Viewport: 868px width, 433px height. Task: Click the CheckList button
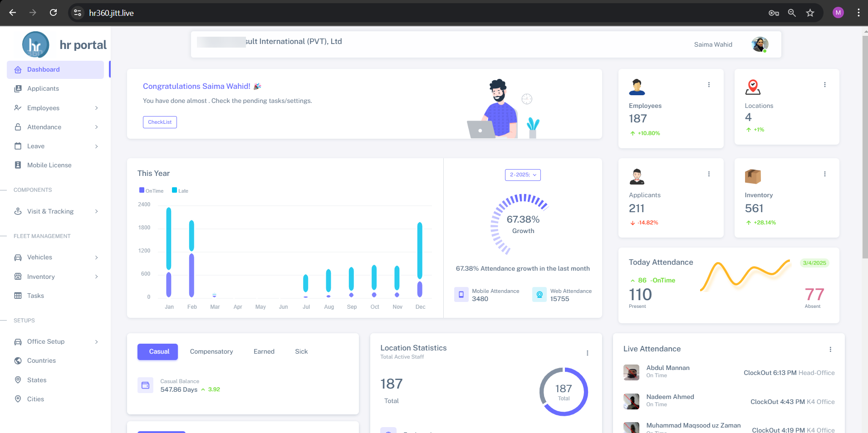click(160, 122)
